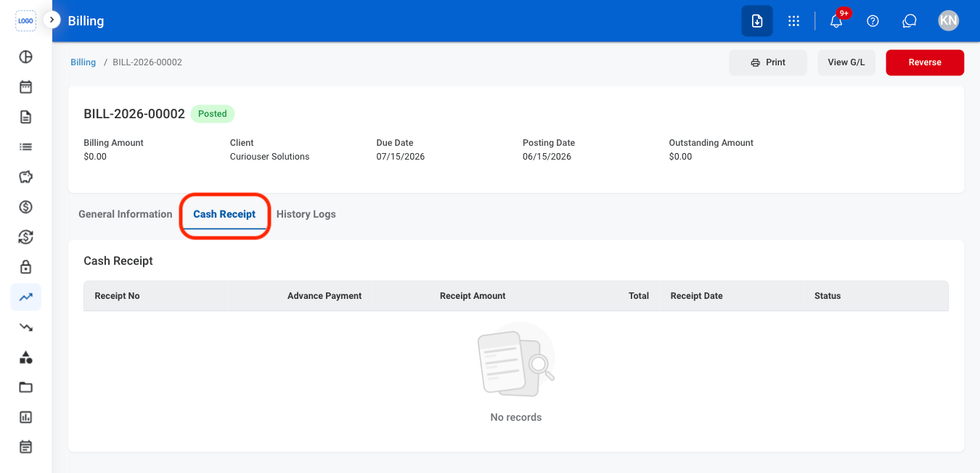
Task: Click the Advance Payment column header
Action: pyautogui.click(x=324, y=296)
